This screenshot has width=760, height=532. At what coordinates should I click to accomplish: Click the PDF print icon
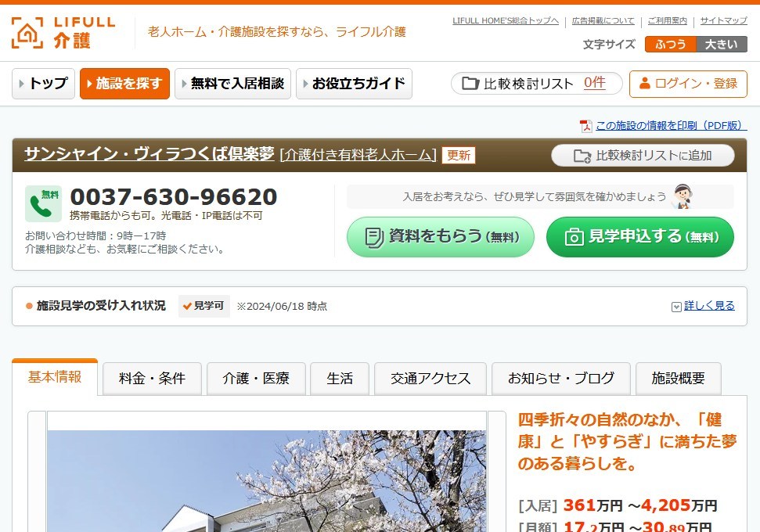tap(585, 126)
